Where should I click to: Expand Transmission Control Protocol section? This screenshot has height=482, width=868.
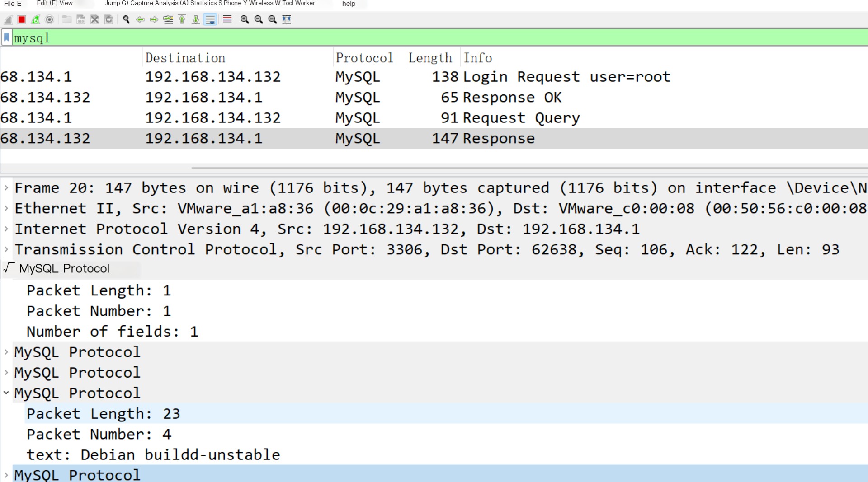tap(6, 249)
